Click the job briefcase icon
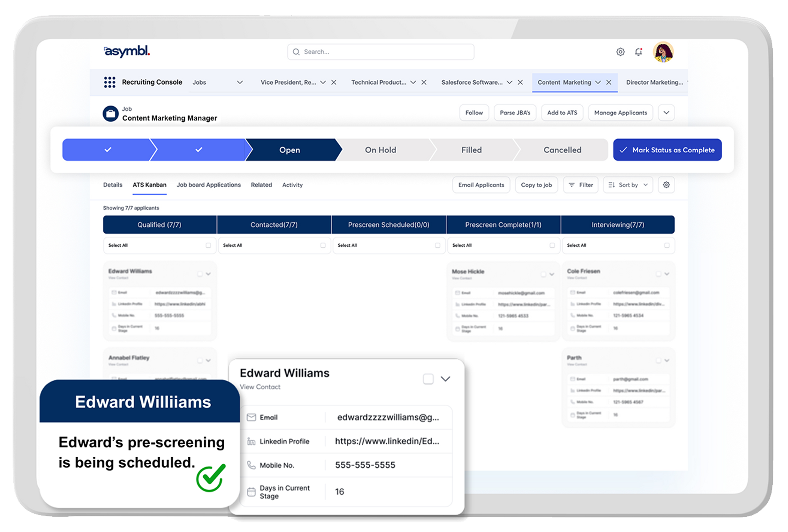 (111, 114)
